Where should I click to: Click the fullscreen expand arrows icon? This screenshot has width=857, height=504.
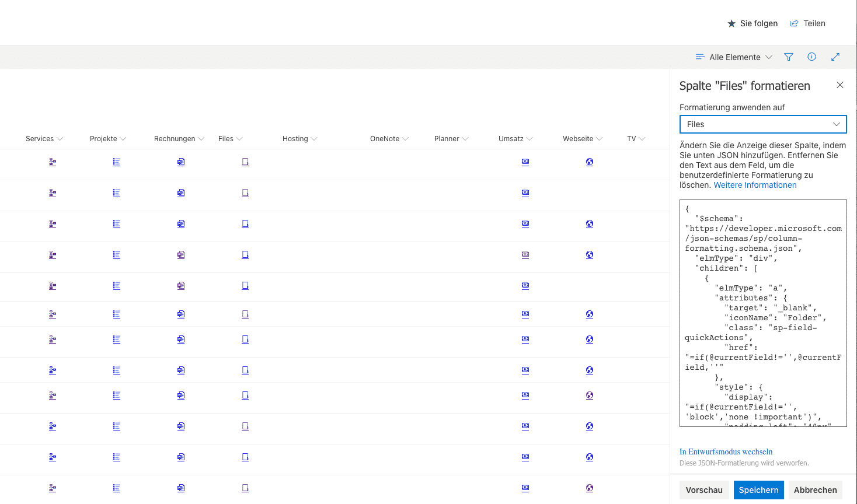click(x=835, y=57)
